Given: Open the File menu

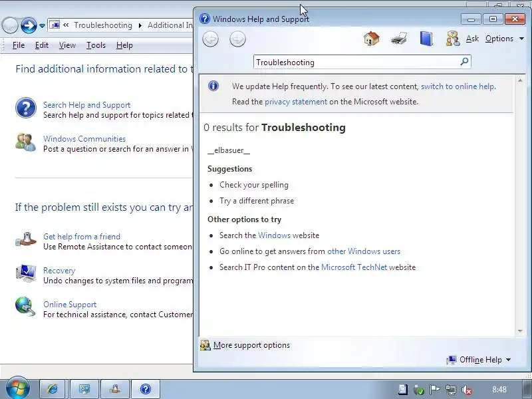Looking at the screenshot, I should tap(19, 45).
